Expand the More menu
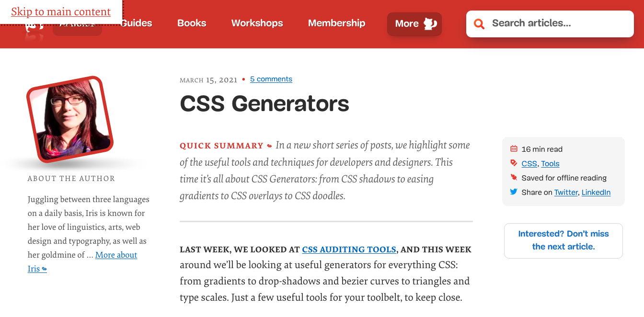This screenshot has height=317, width=644. (414, 23)
